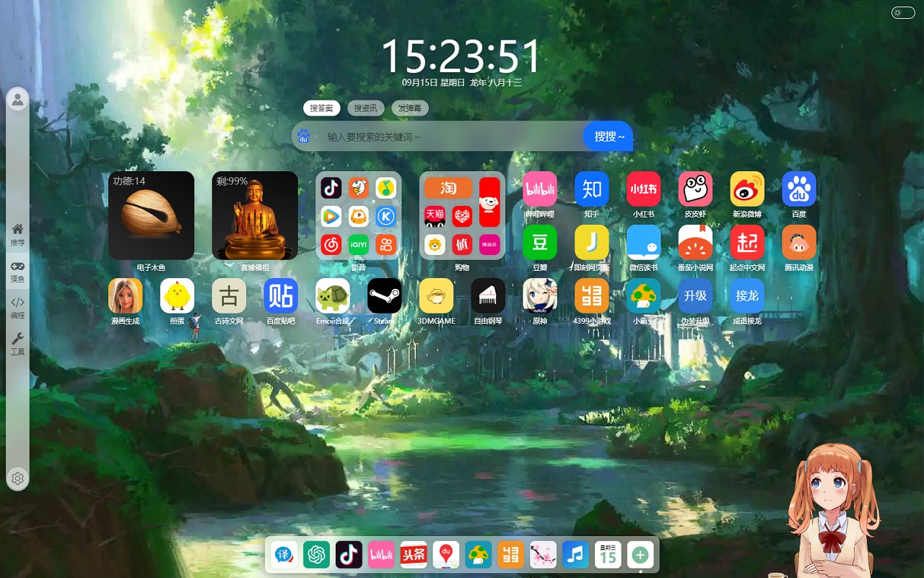Open iQIYI in the 影音 folder
The image size is (924, 578).
359,244
